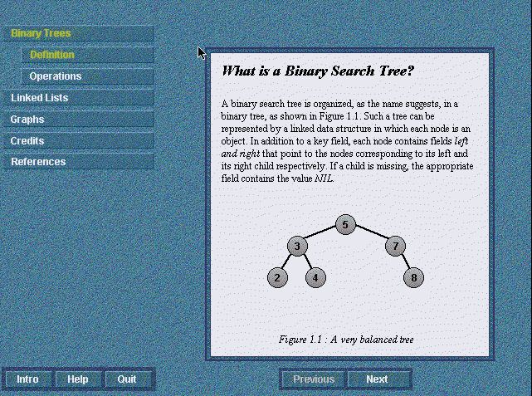Select tree node 7

pyautogui.click(x=396, y=246)
